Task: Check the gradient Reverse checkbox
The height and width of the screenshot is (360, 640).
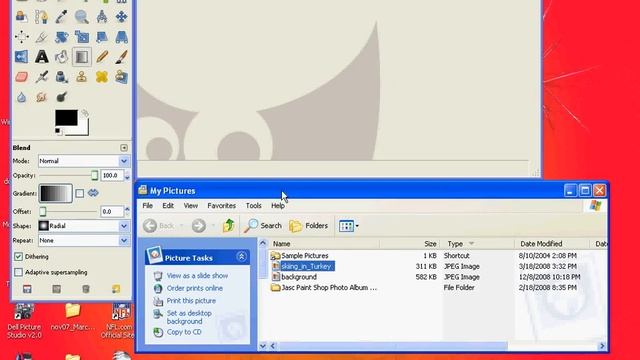Action: tap(80, 193)
